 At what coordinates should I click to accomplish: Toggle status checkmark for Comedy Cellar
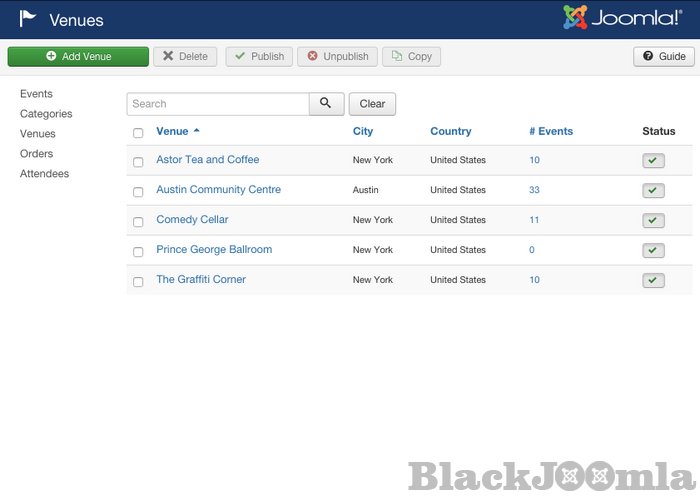coord(653,221)
